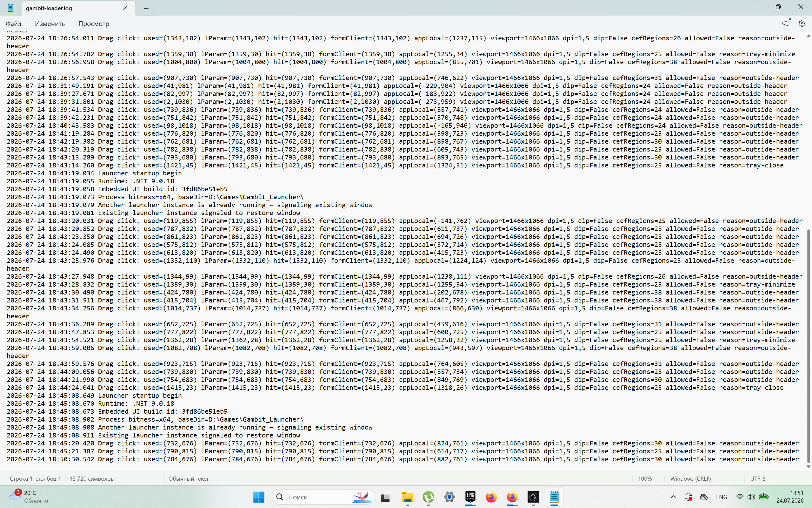The image size is (812, 508).
Task: Open the Wi-Fi network tray icon
Action: [740, 497]
